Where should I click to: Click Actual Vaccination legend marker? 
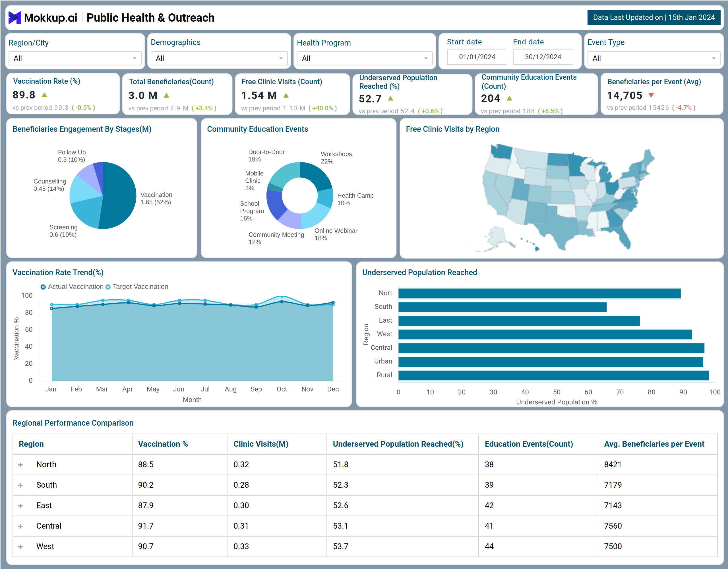(x=43, y=287)
